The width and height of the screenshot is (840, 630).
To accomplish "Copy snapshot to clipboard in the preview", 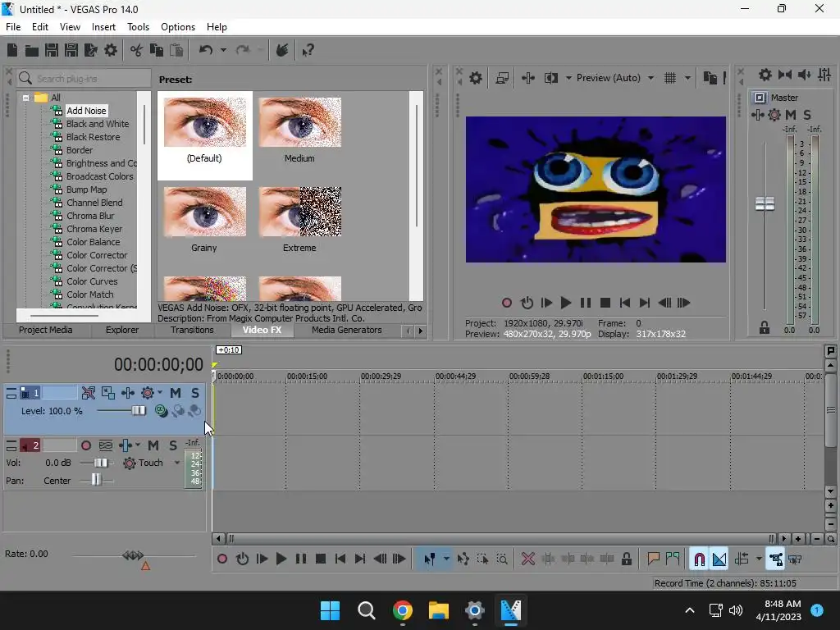I will (x=710, y=78).
